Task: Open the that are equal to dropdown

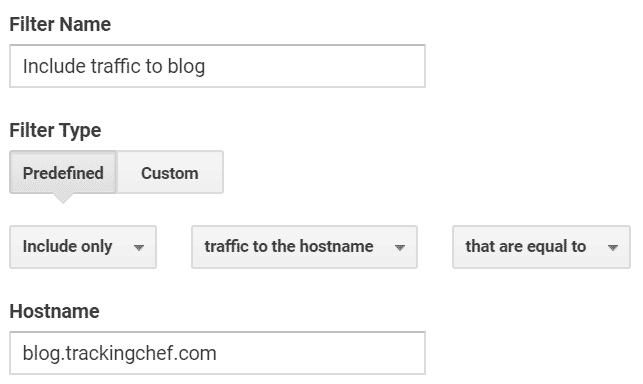Action: point(541,247)
